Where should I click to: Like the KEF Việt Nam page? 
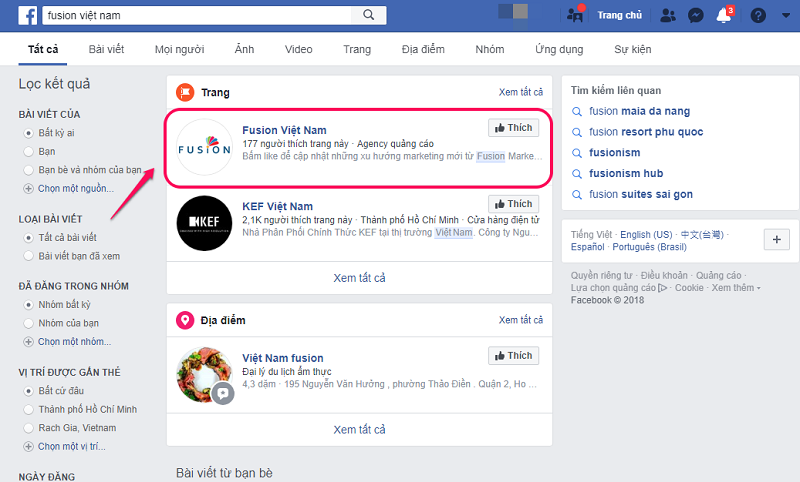pyautogui.click(x=513, y=204)
